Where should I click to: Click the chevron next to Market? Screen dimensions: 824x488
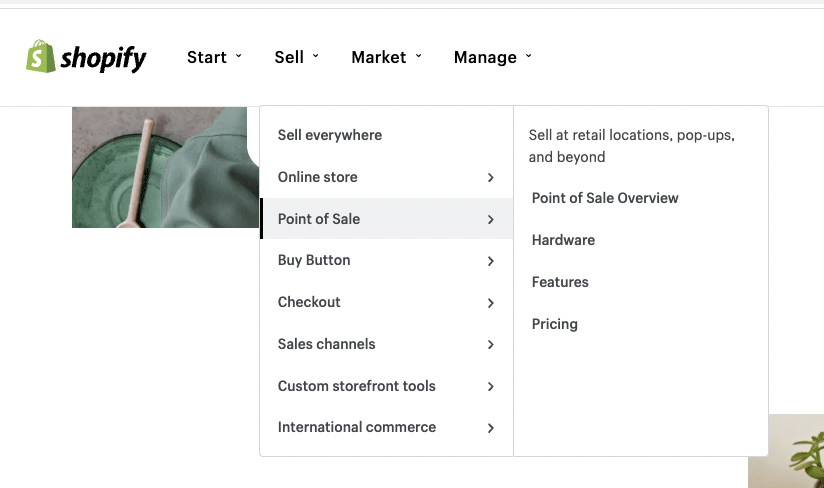point(418,56)
